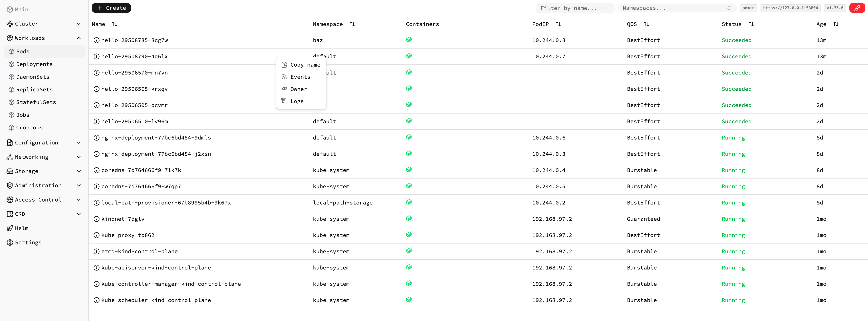The width and height of the screenshot is (868, 321).
Task: Choose Events from context menu
Action: pyautogui.click(x=301, y=77)
